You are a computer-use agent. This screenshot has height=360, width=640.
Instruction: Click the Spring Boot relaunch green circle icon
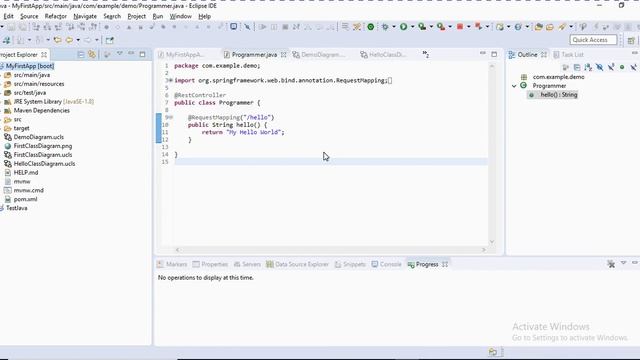coord(371,27)
